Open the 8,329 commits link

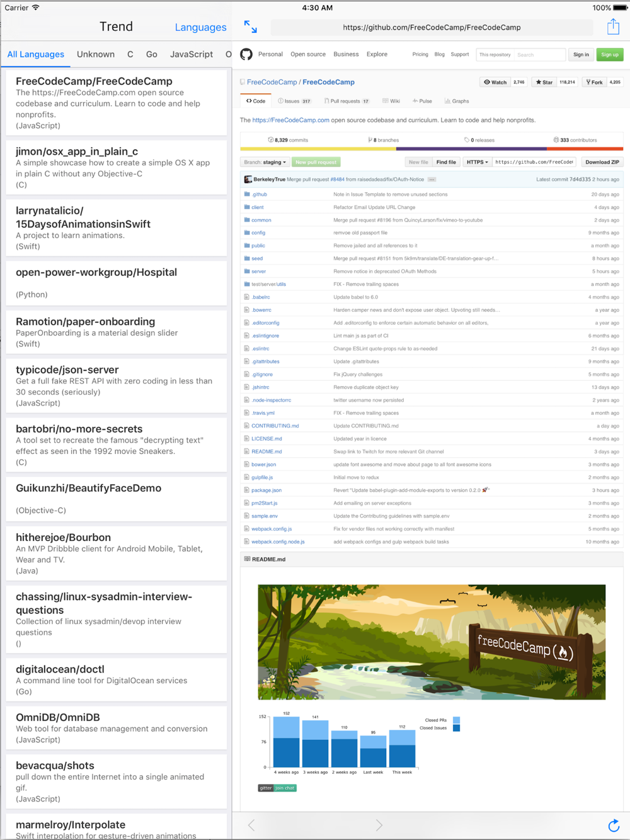click(289, 140)
